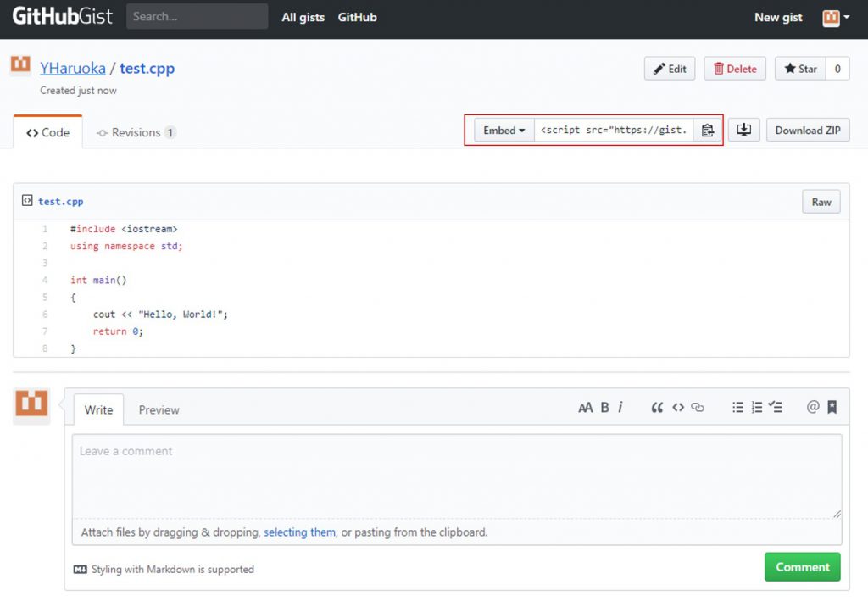The width and height of the screenshot is (868, 607).
Task: Open the Embed dropdown menu
Action: tap(504, 131)
